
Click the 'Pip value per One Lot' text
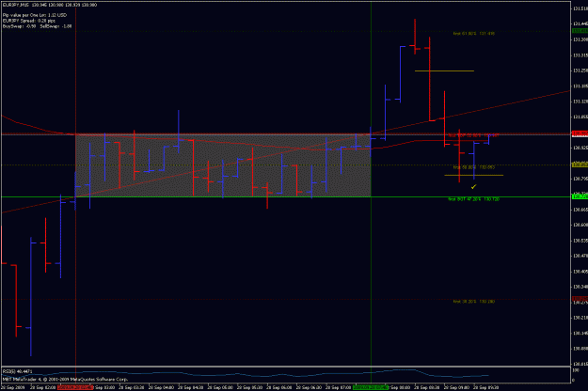point(35,15)
